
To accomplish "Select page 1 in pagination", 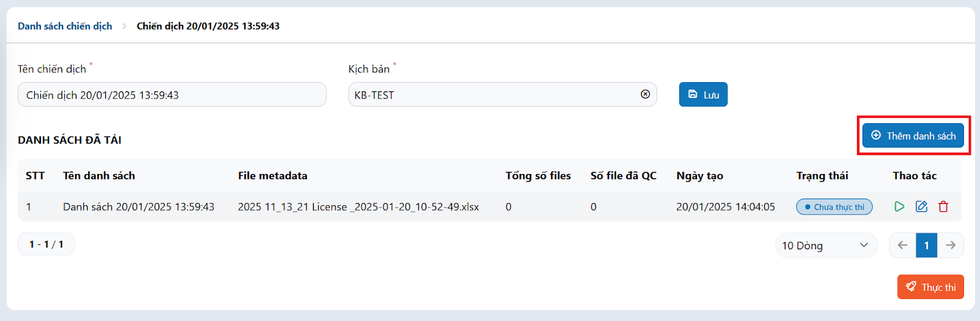I will 927,245.
